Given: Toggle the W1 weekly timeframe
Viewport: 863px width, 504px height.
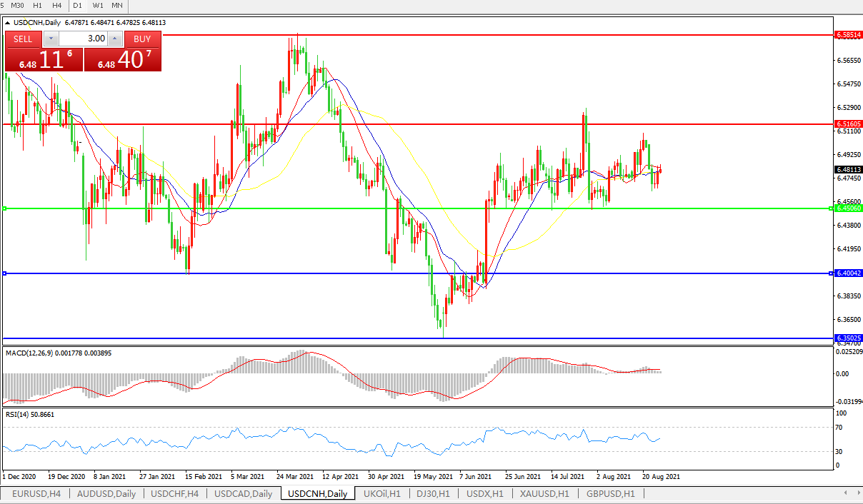Looking at the screenshot, I should 98,5.
